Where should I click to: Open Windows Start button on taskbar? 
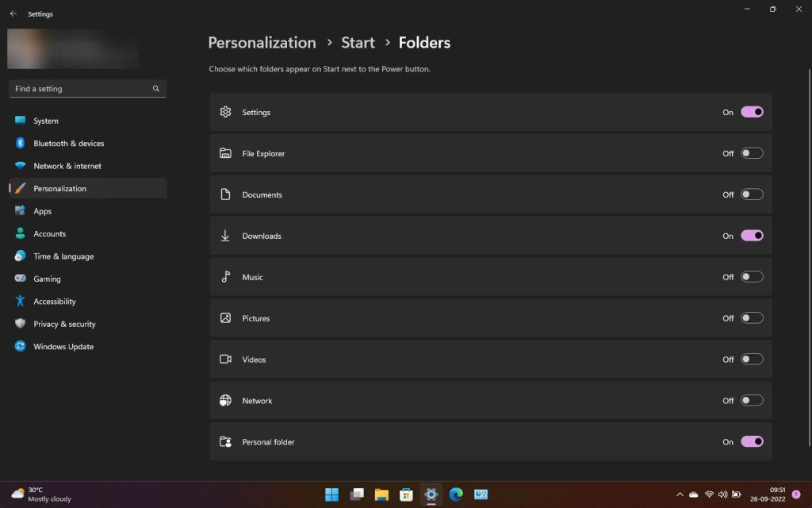pyautogui.click(x=331, y=495)
